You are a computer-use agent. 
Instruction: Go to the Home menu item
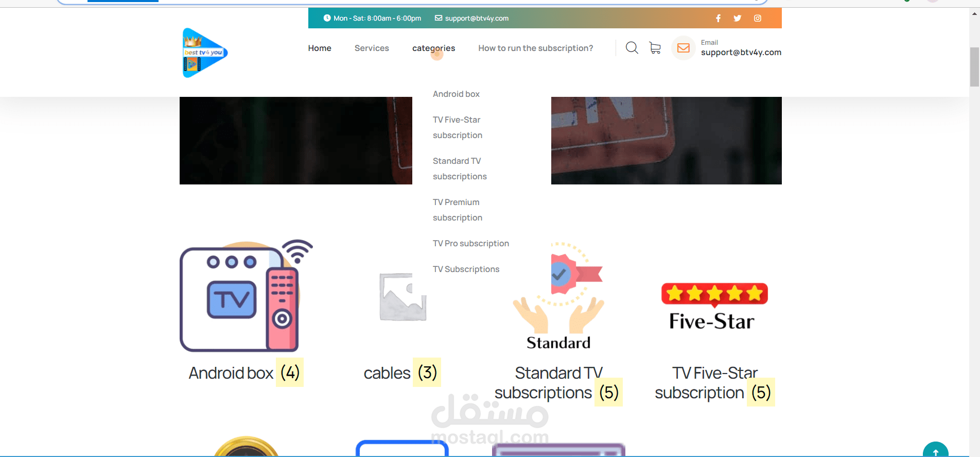coord(320,48)
